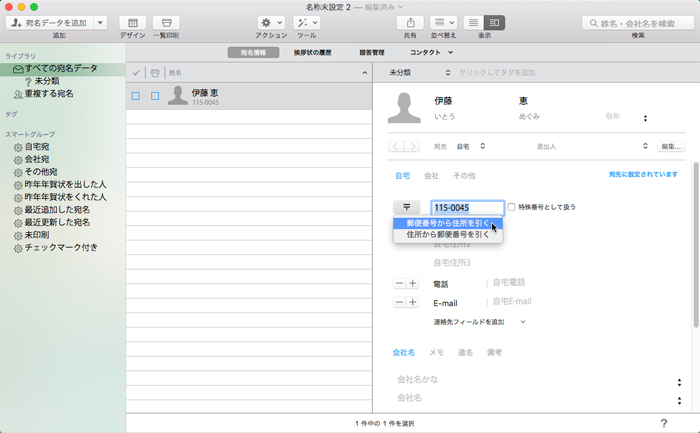Open 一覧印刷 print list icon
This screenshot has height=433, width=700.
tap(166, 22)
